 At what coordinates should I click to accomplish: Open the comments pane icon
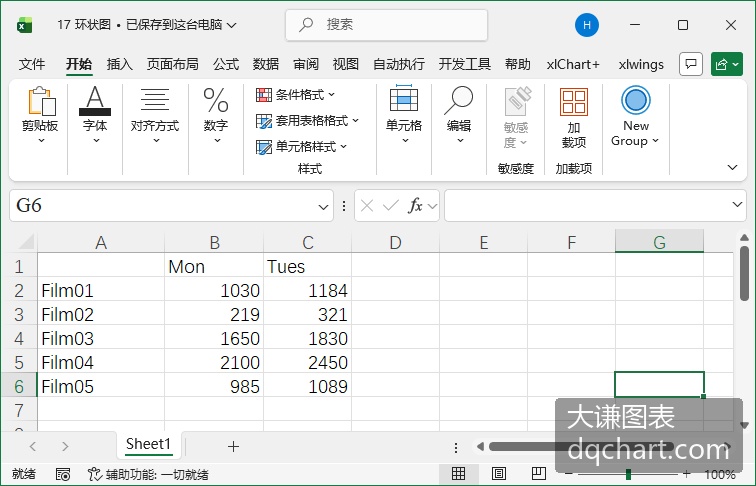[691, 64]
